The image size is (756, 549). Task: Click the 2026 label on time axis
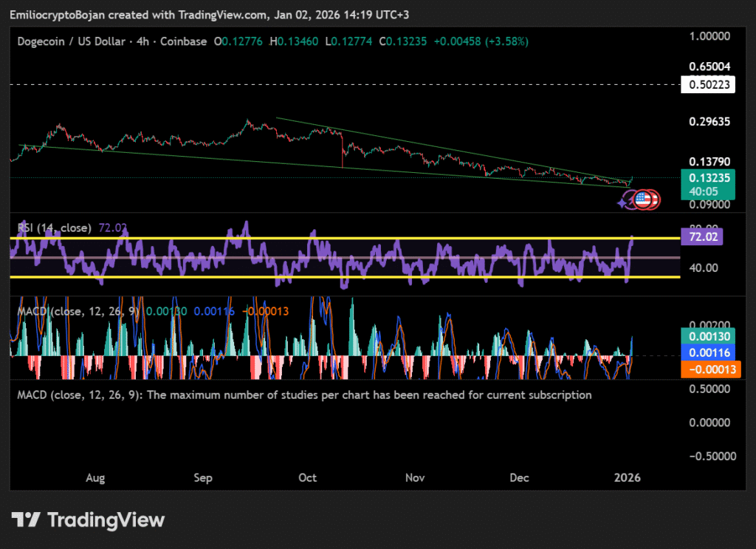tap(627, 477)
